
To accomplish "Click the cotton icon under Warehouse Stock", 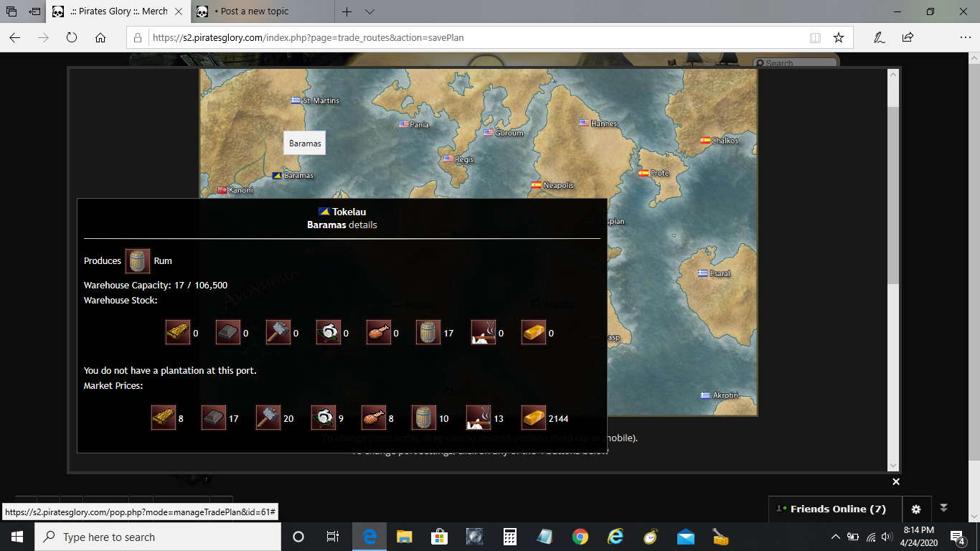I will pos(329,333).
